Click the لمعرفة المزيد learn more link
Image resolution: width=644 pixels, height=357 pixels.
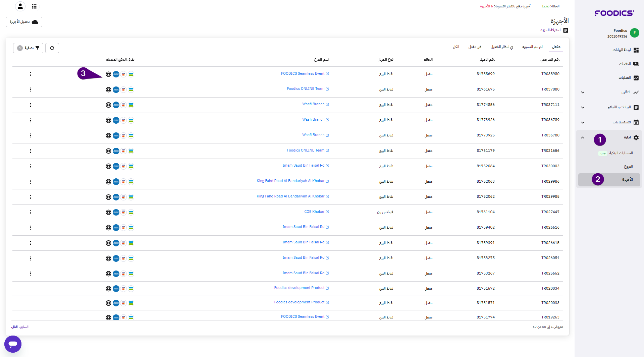[550, 30]
